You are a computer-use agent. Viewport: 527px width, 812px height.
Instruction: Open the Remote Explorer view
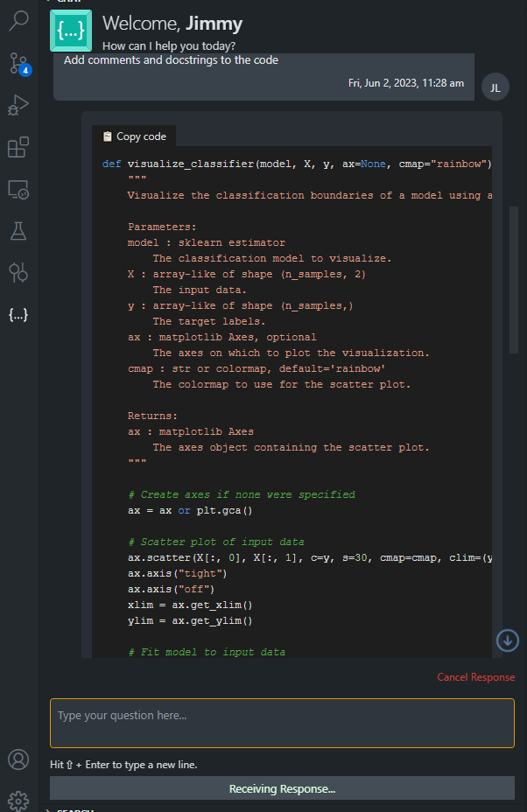point(18,190)
